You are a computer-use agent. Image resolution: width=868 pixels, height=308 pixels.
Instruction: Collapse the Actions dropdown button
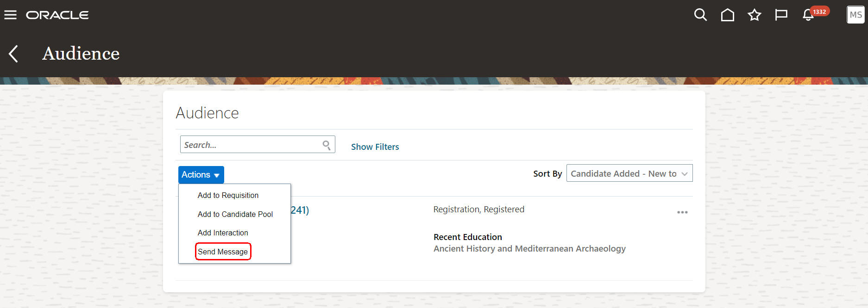(201, 175)
